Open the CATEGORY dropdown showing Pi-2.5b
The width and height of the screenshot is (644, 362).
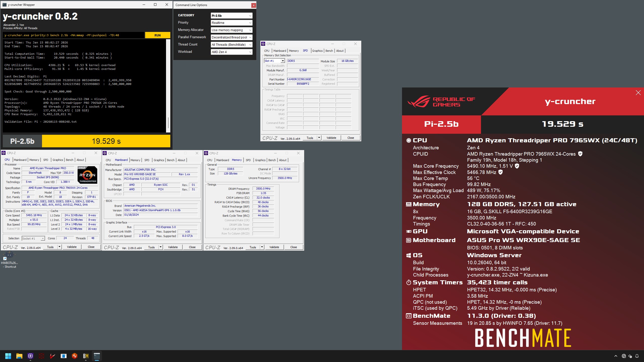coord(231,16)
